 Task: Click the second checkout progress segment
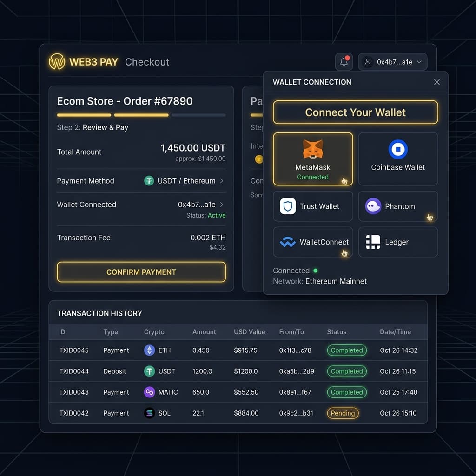[141, 115]
